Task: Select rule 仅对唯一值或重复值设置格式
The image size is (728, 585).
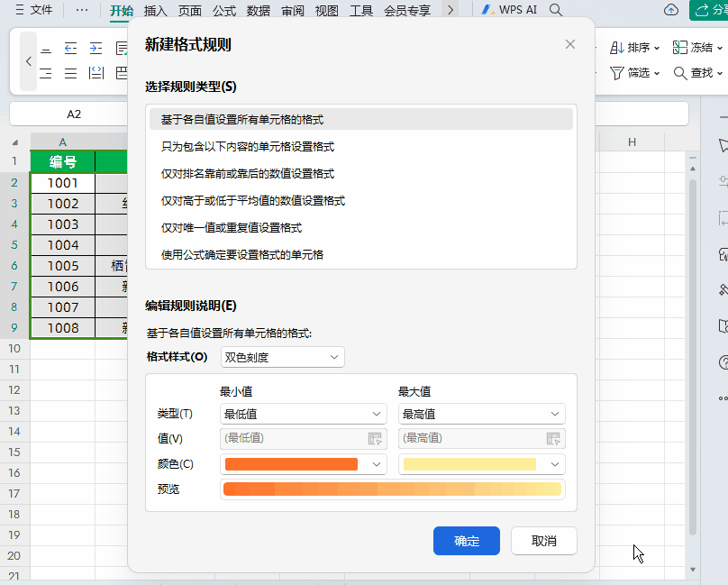Action: click(x=361, y=228)
